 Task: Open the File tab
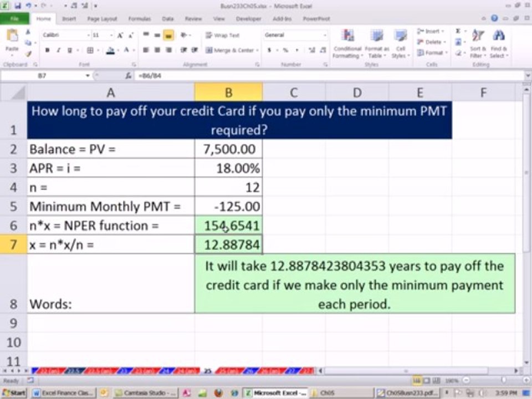point(14,19)
